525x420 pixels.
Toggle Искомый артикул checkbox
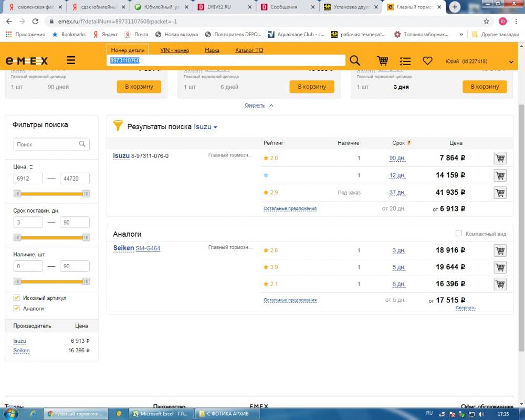[x=16, y=298]
